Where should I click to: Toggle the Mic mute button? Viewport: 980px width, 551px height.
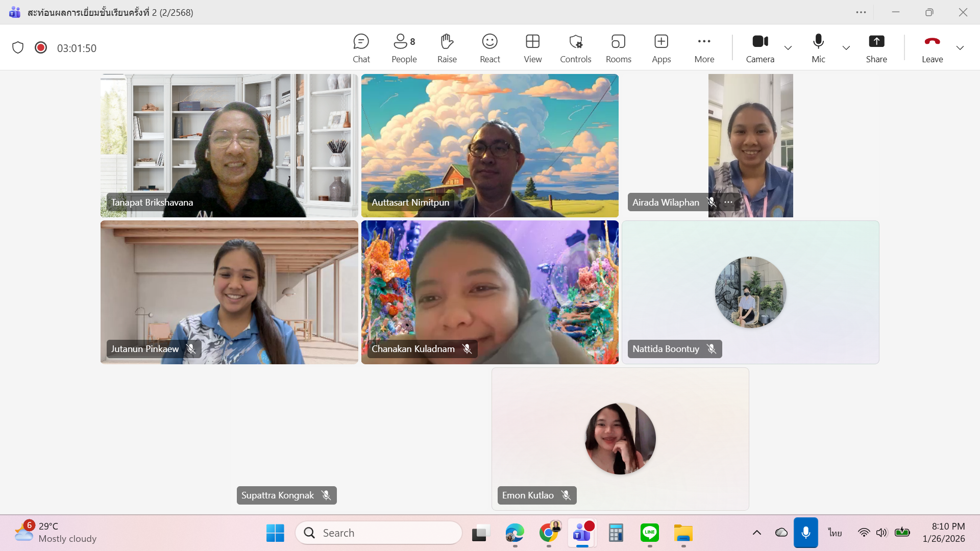tap(818, 48)
